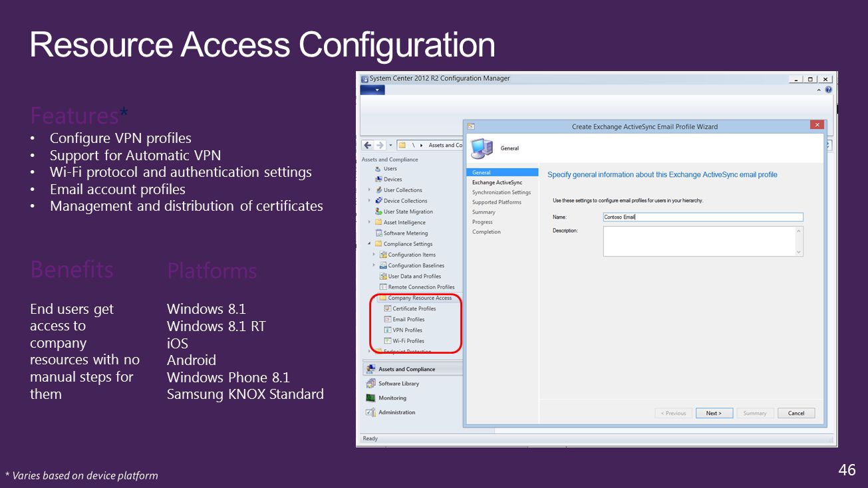Open the Software Library workspace label
Viewport: 868px width, 488px height.
pyautogui.click(x=399, y=384)
